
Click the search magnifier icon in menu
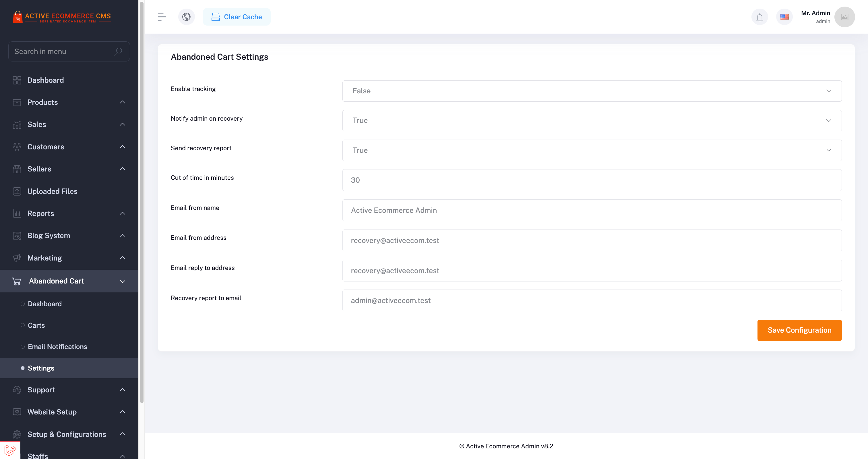pyautogui.click(x=118, y=52)
